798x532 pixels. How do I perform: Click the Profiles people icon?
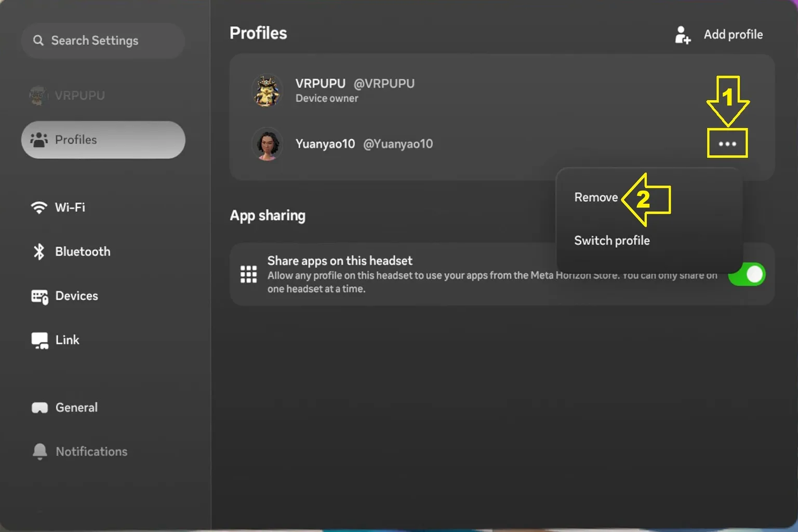(x=39, y=140)
